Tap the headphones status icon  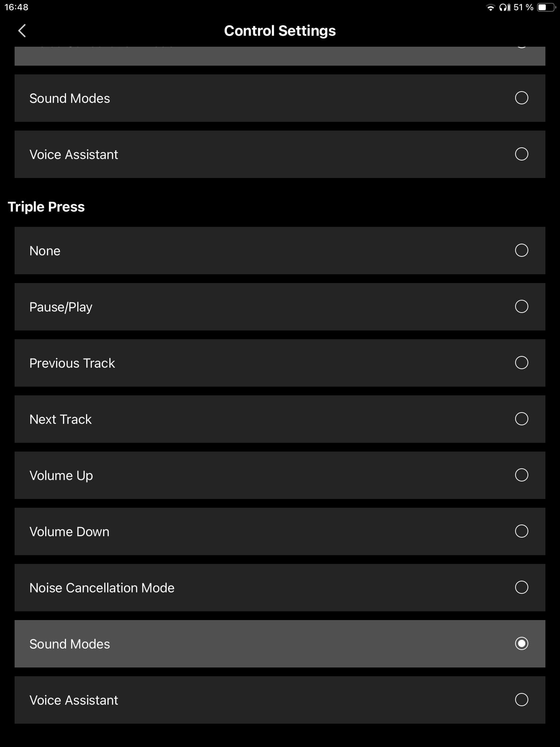pos(505,8)
